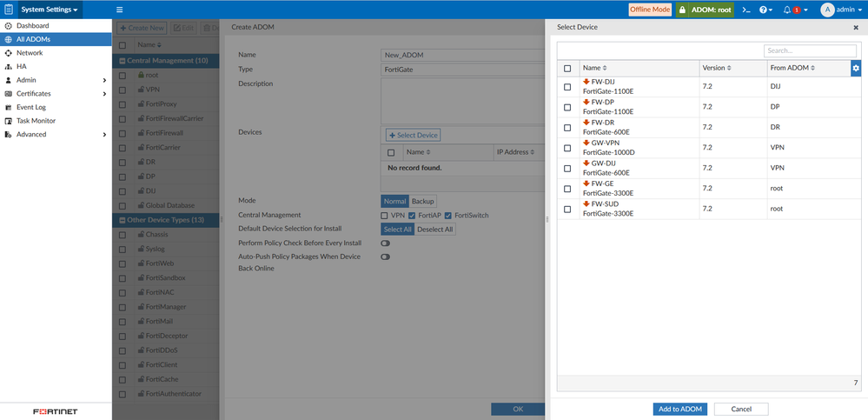This screenshot has height=420, width=868.
Task: Check the FW-DIJ device checkbox
Action: pyautogui.click(x=567, y=87)
